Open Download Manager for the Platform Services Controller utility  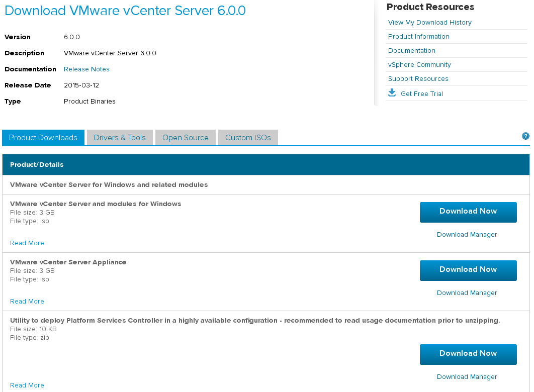pyautogui.click(x=467, y=377)
